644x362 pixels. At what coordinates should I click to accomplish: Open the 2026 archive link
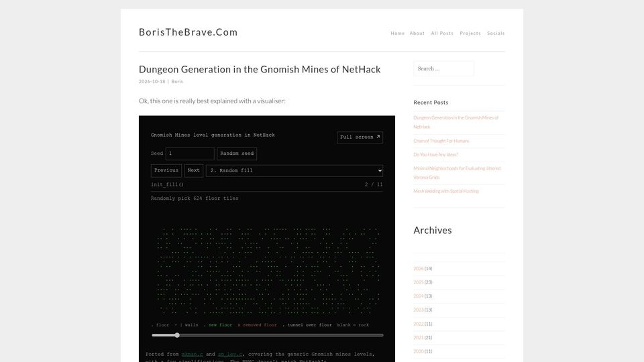418,268
